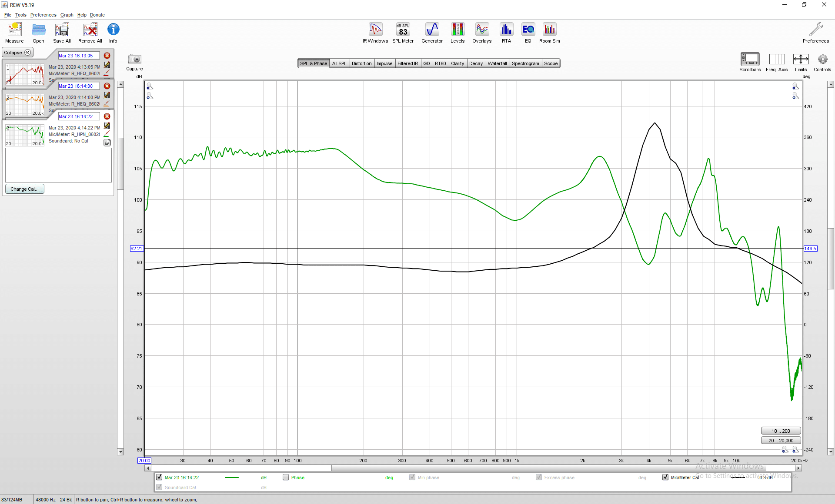Open the IR Windows settings

click(x=375, y=33)
